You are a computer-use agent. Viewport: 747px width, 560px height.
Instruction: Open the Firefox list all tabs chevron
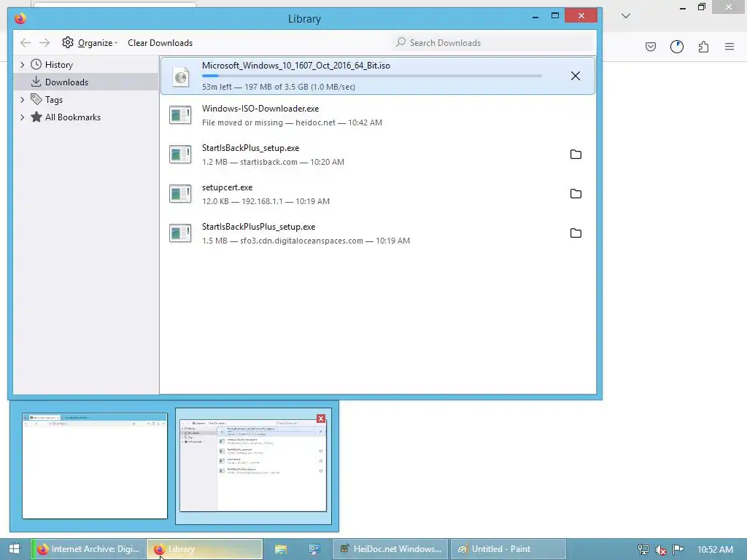pos(626,16)
